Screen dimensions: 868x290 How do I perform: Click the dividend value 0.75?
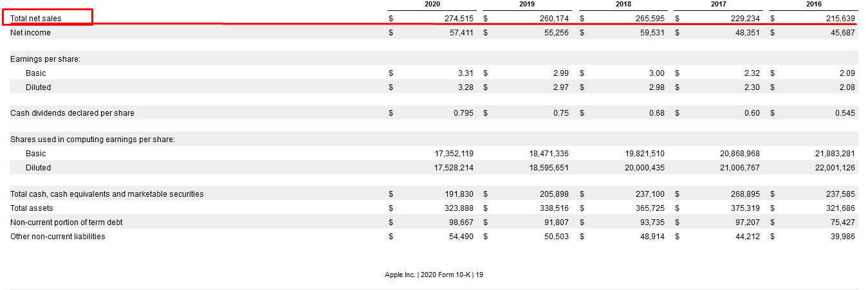tap(561, 113)
